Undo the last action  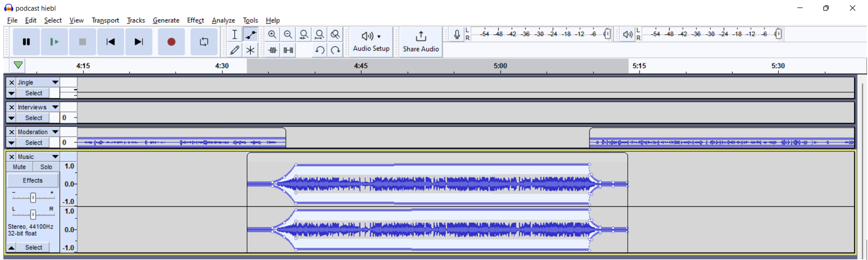coord(319,50)
